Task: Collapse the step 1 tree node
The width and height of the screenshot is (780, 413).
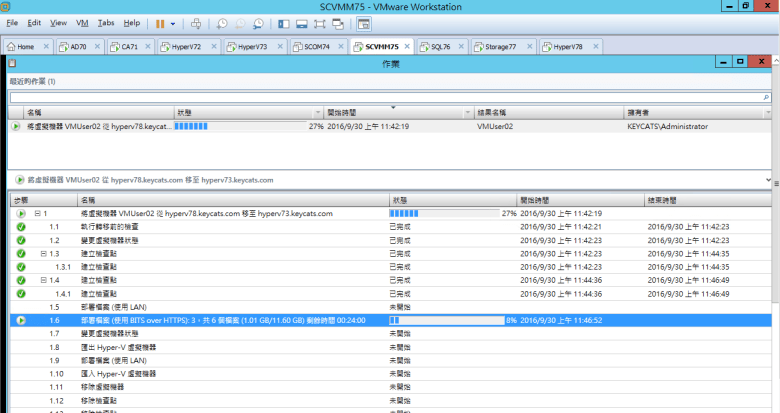Action: tap(38, 214)
